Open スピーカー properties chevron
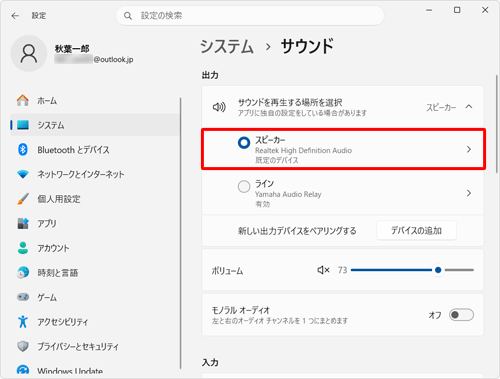The width and height of the screenshot is (500, 379). click(x=469, y=149)
